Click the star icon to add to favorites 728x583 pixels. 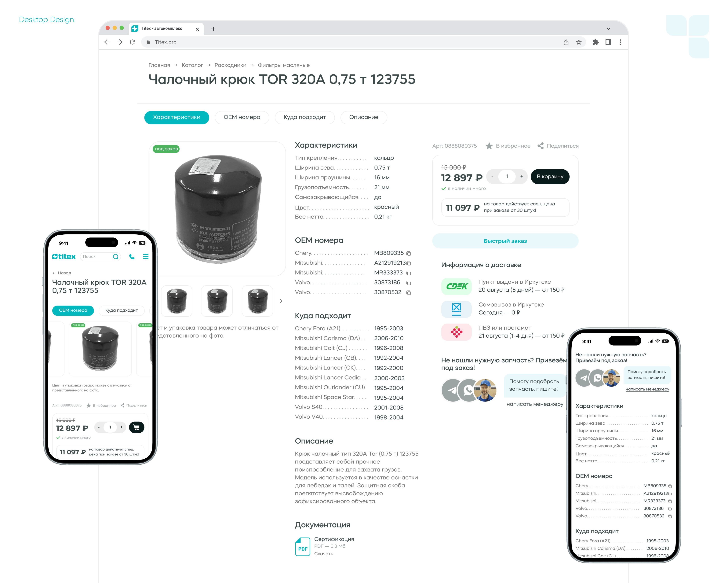[x=489, y=146]
